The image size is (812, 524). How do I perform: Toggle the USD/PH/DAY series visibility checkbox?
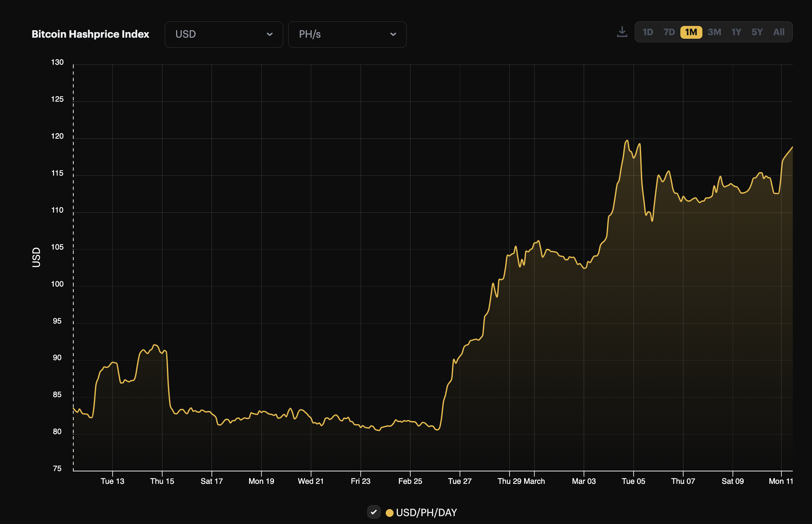tap(374, 513)
